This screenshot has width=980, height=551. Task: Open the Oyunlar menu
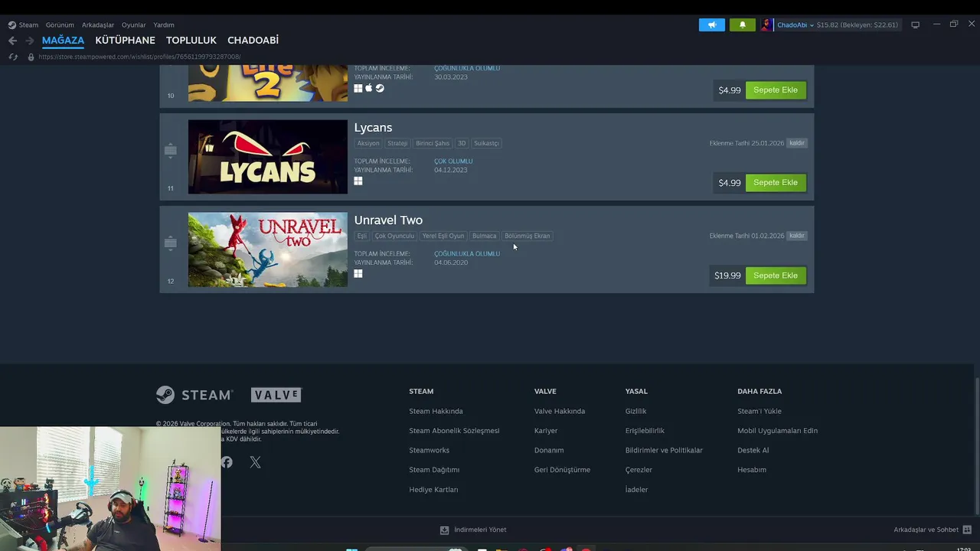click(133, 24)
